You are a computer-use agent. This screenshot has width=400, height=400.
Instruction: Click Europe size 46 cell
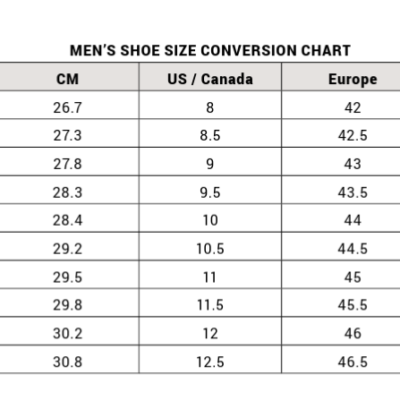click(353, 333)
